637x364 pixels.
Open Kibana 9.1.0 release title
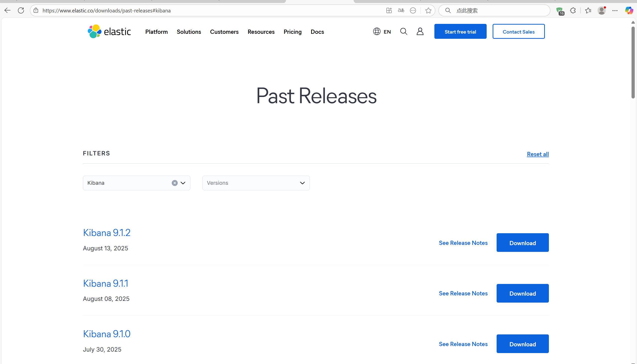[107, 334]
